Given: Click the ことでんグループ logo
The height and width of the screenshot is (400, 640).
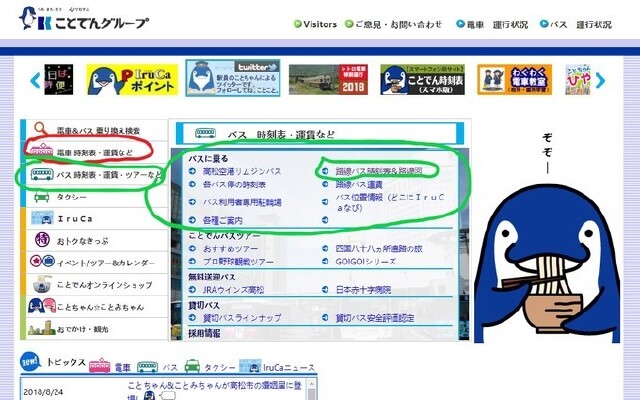Looking at the screenshot, I should tap(84, 19).
